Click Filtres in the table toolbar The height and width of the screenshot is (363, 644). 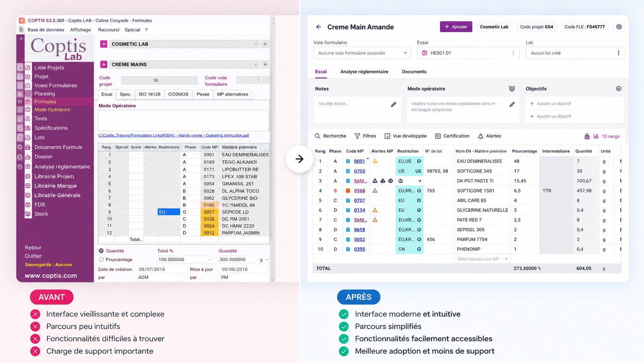pyautogui.click(x=365, y=136)
